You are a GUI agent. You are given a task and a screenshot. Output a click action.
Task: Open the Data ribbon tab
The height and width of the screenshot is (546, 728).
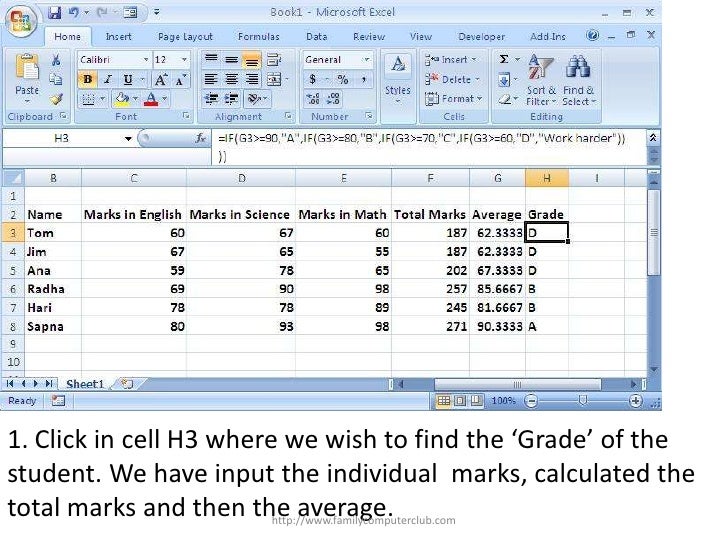point(317,37)
